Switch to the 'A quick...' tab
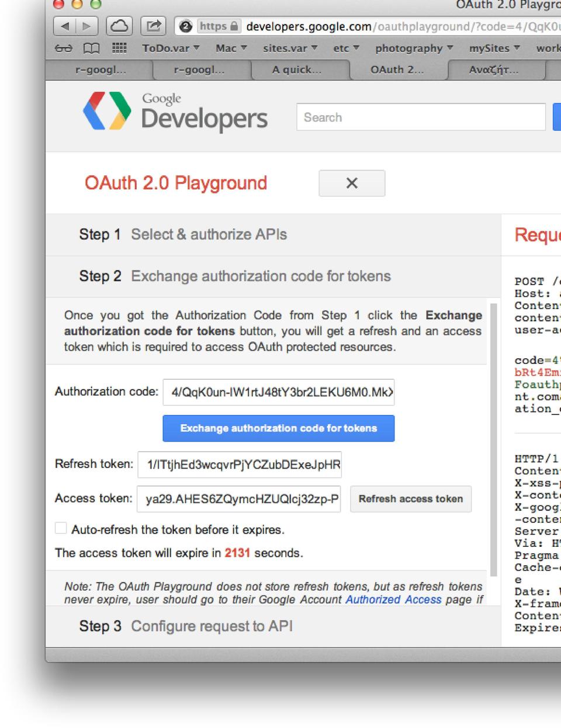 click(297, 70)
